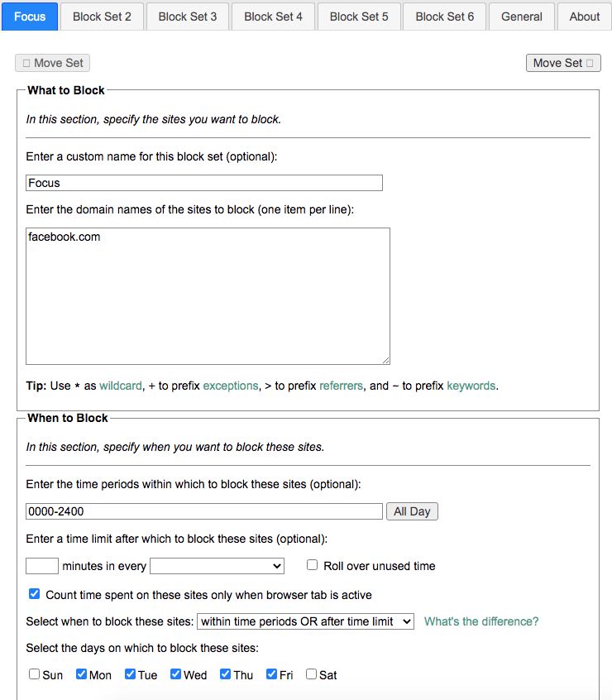Open the wildcard help link
612x700 pixels.
pyautogui.click(x=121, y=386)
